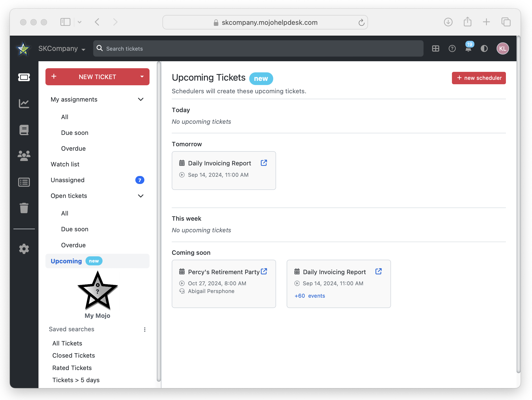Select Unassigned in the sidebar menu
The height and width of the screenshot is (400, 532).
(68, 180)
